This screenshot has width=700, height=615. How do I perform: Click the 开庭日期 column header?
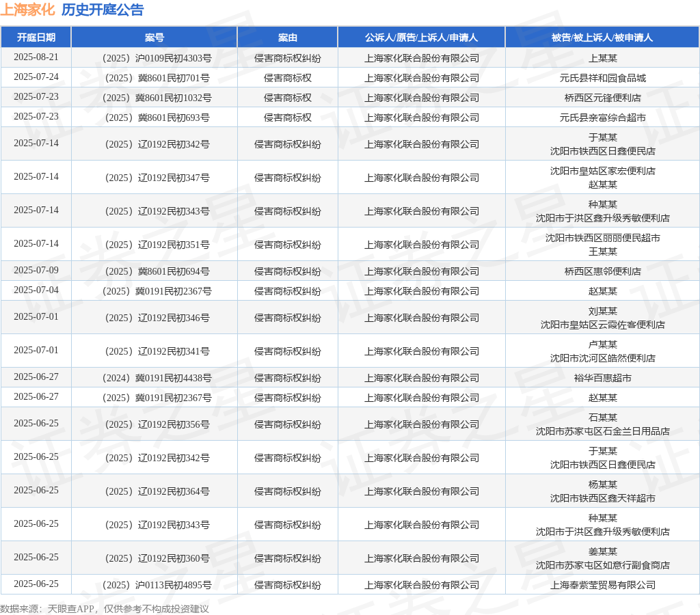pos(36,38)
